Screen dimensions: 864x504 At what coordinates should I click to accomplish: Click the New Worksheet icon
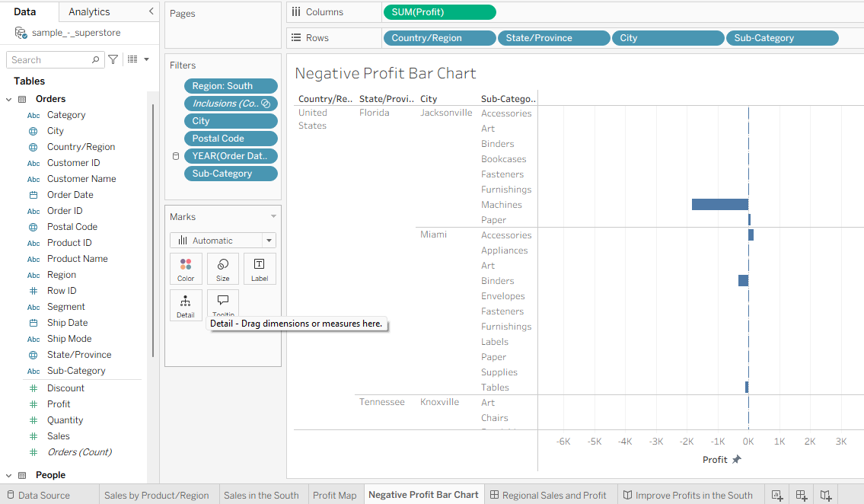777,495
